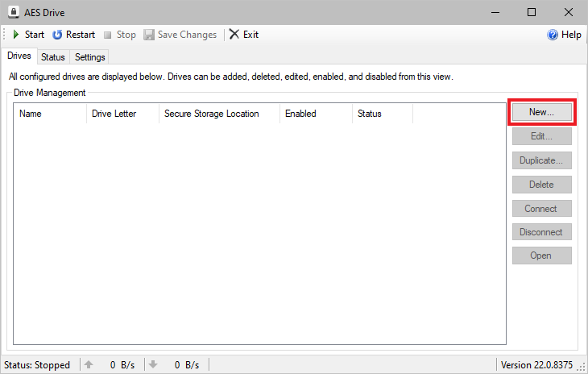
Task: Click the upload rate '0 B/s' text
Action: click(x=122, y=365)
